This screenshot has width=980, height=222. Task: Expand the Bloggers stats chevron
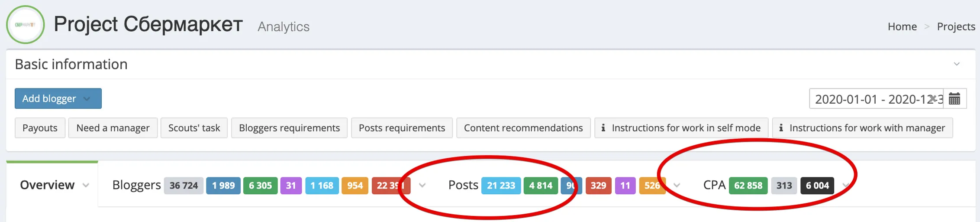422,185
